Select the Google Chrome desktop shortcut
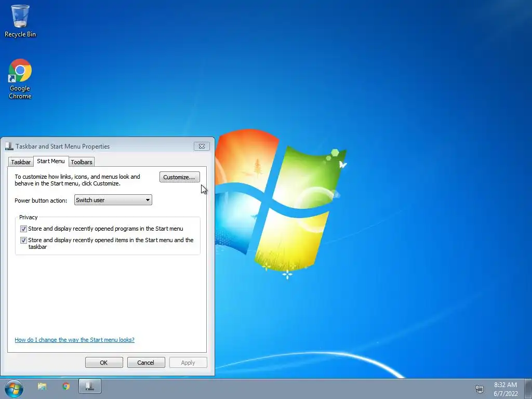532x399 pixels. click(x=20, y=79)
